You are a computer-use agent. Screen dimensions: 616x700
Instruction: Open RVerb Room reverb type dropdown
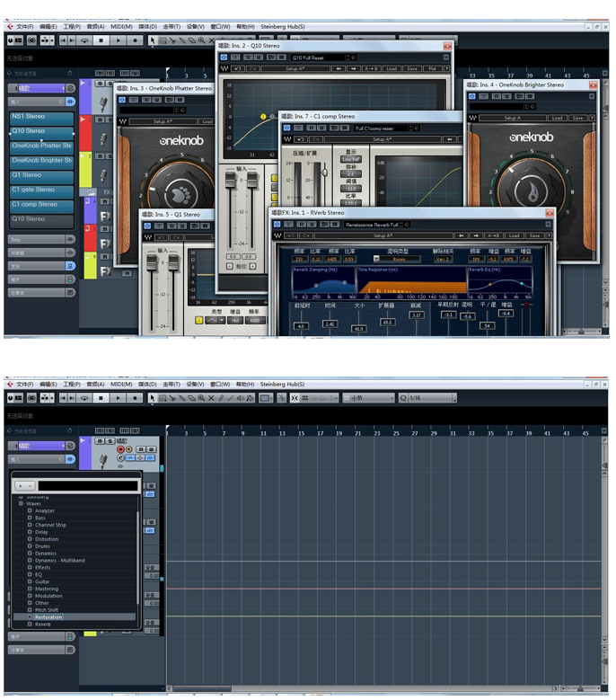pyautogui.click(x=376, y=259)
